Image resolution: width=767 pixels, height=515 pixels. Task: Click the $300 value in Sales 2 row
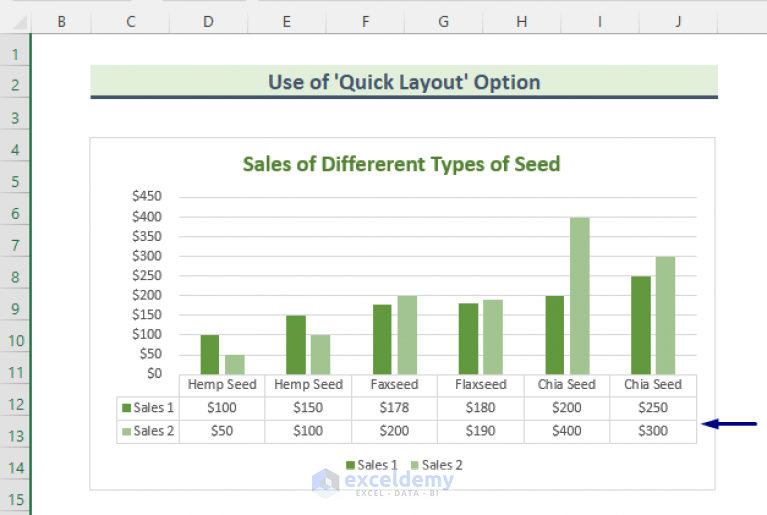pyautogui.click(x=653, y=431)
